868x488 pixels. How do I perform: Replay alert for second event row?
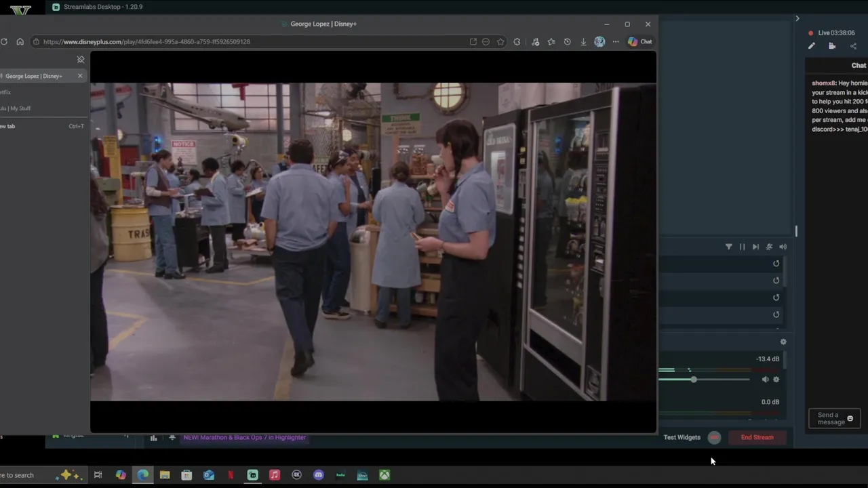pos(776,281)
